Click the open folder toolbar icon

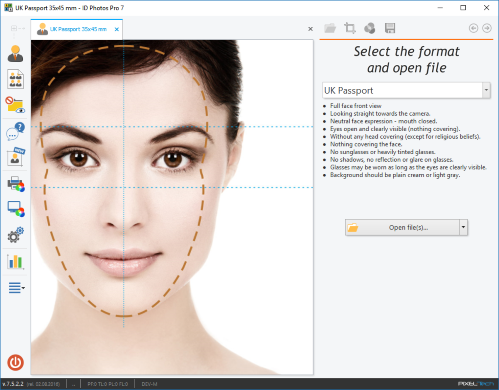330,28
